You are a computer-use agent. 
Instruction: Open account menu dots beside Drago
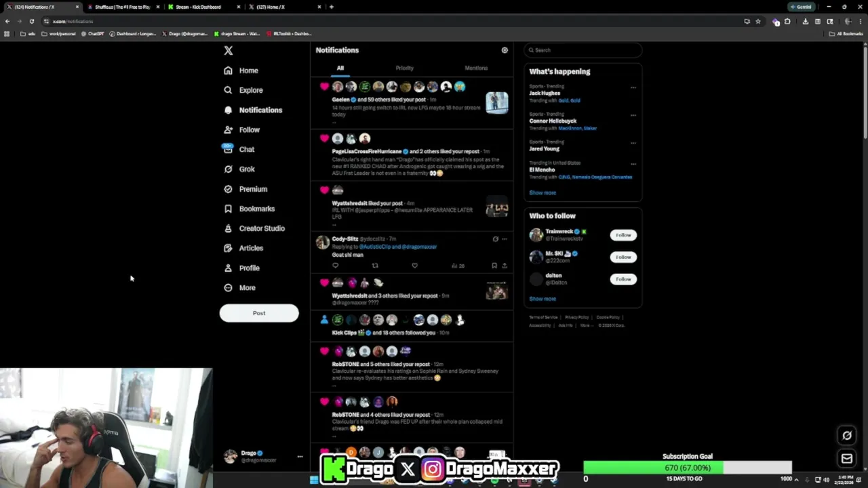tap(300, 457)
